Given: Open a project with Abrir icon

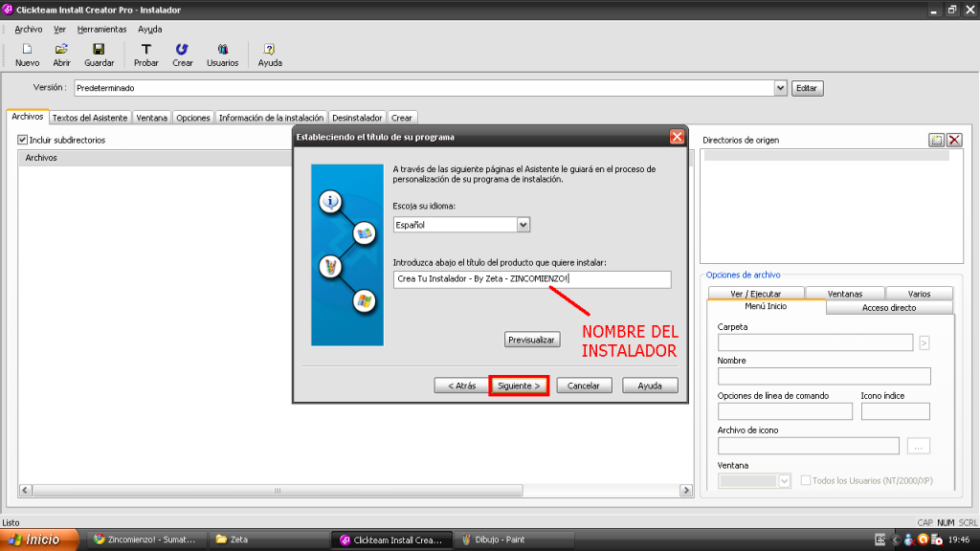Looking at the screenshot, I should tap(61, 55).
